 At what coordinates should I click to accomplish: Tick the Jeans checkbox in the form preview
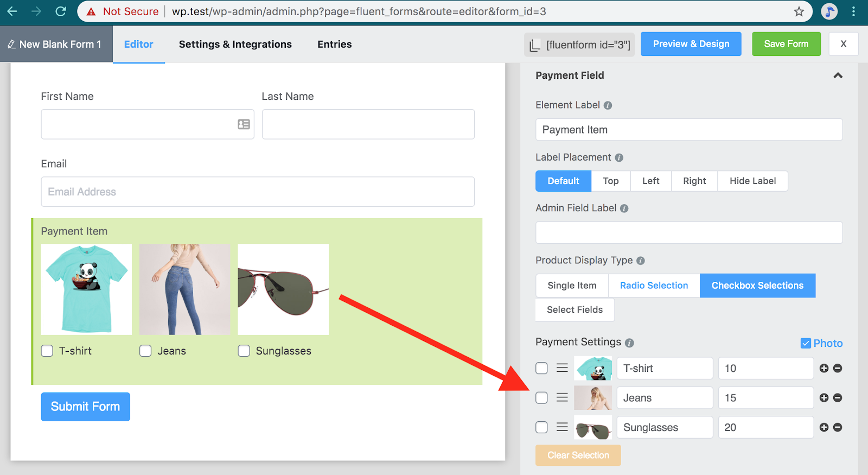(x=145, y=351)
